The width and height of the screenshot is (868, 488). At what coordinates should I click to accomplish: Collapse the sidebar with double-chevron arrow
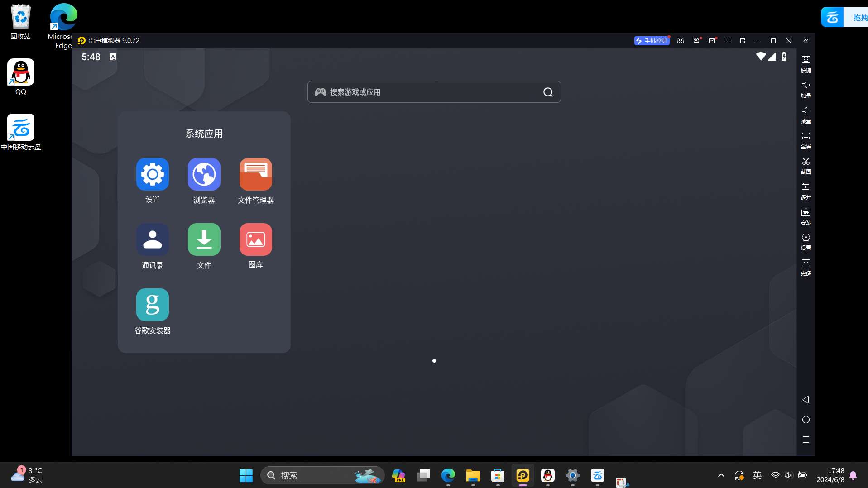[806, 41]
